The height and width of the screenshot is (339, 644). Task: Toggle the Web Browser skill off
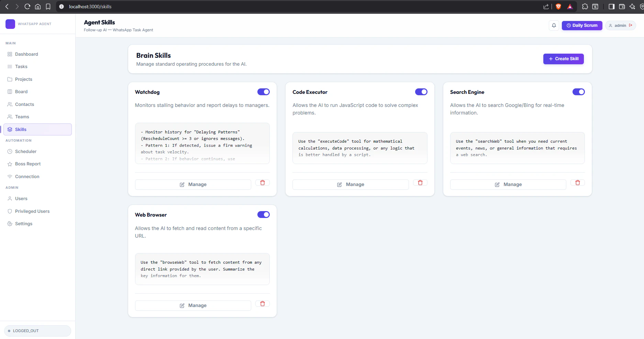click(x=264, y=214)
